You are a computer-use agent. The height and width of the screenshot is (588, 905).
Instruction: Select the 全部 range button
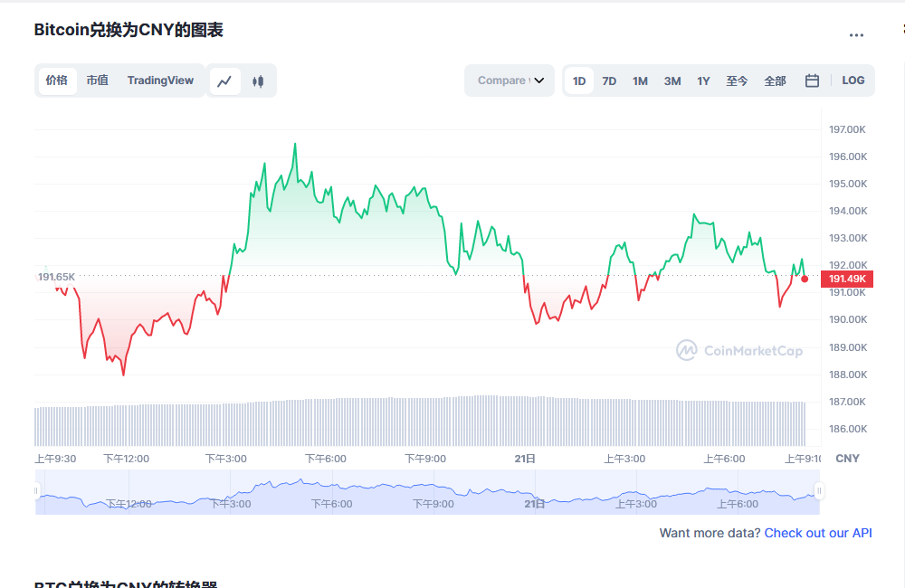775,81
